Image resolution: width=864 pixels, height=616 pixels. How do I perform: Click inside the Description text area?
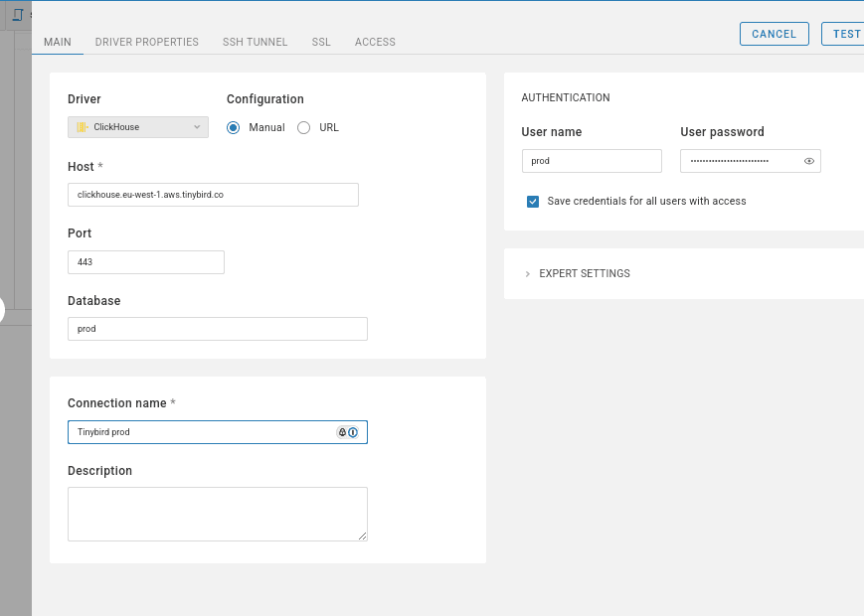tap(217, 514)
